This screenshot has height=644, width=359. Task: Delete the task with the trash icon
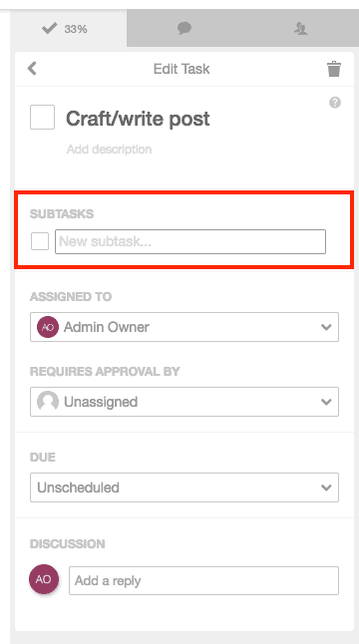point(333,69)
